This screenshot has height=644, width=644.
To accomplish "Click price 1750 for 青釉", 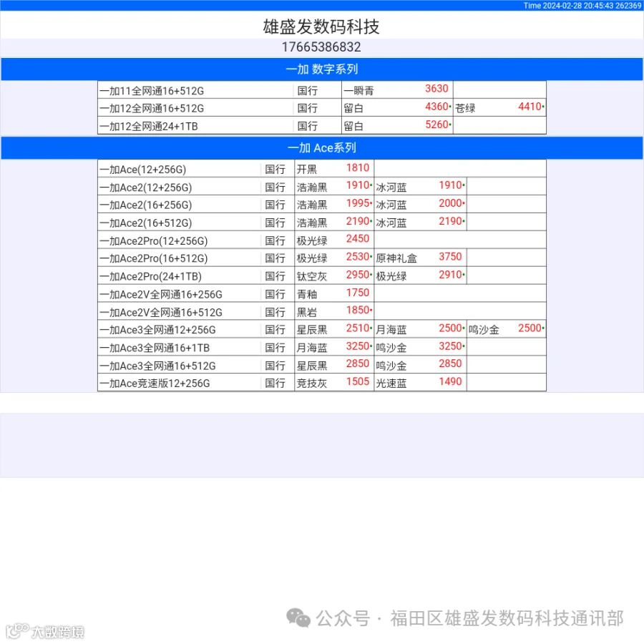I will [x=358, y=293].
